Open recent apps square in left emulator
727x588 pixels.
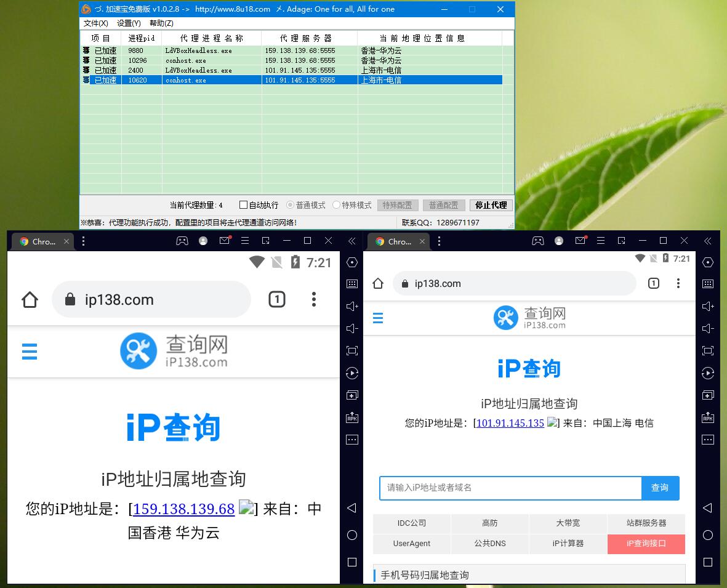coord(352,562)
